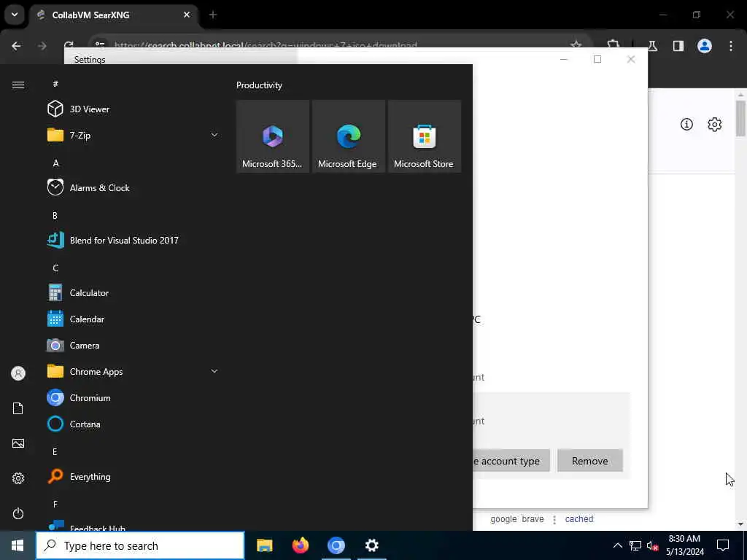Image resolution: width=747 pixels, height=560 pixels.
Task: Open the Microsoft 365 tile
Action: pyautogui.click(x=273, y=136)
